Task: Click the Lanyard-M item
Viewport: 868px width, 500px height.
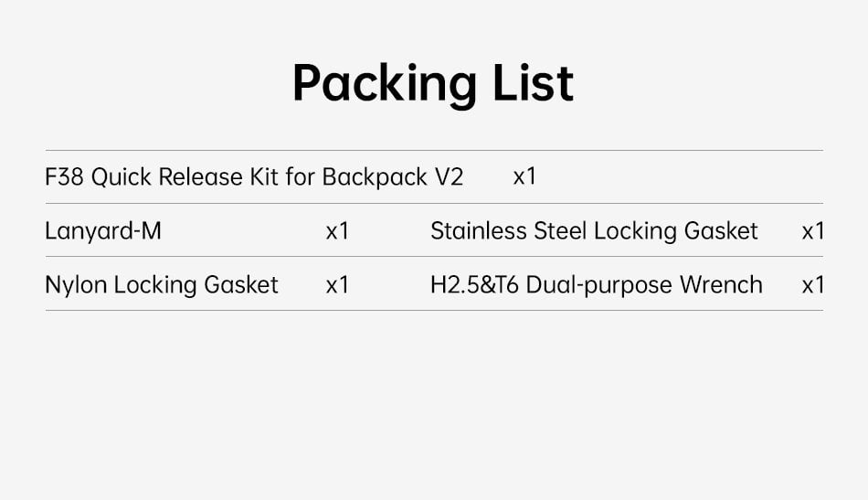Action: point(103,231)
